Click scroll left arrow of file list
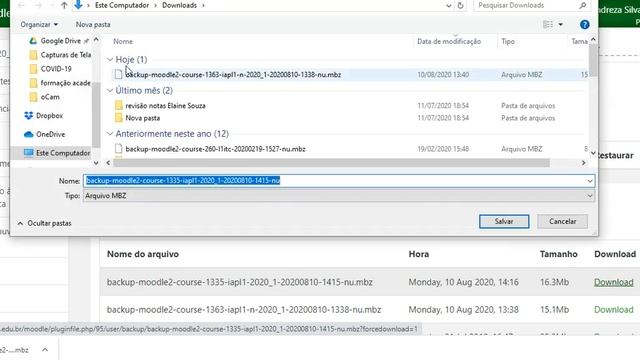 click(x=108, y=163)
